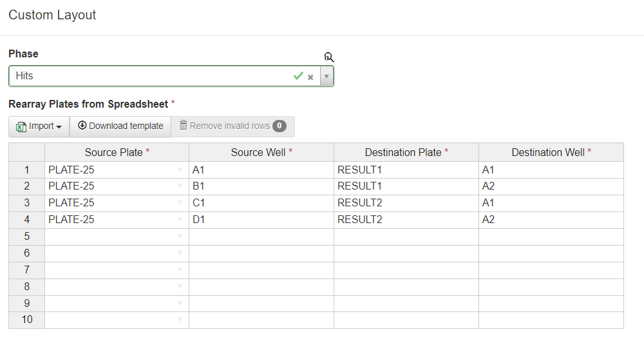Click the green checkmark in Phase field
This screenshot has height=343, width=644.
[x=298, y=76]
